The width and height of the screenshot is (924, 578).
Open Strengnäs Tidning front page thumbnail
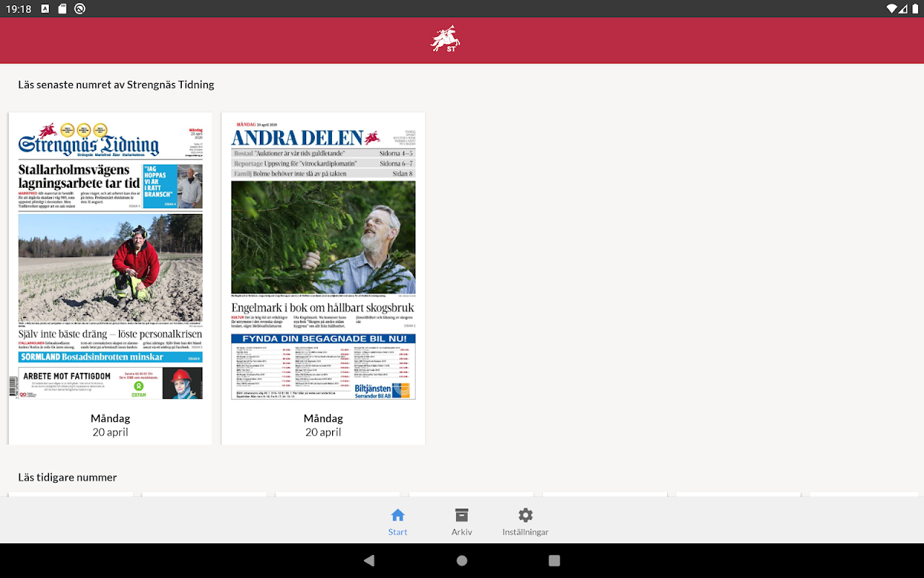110,261
